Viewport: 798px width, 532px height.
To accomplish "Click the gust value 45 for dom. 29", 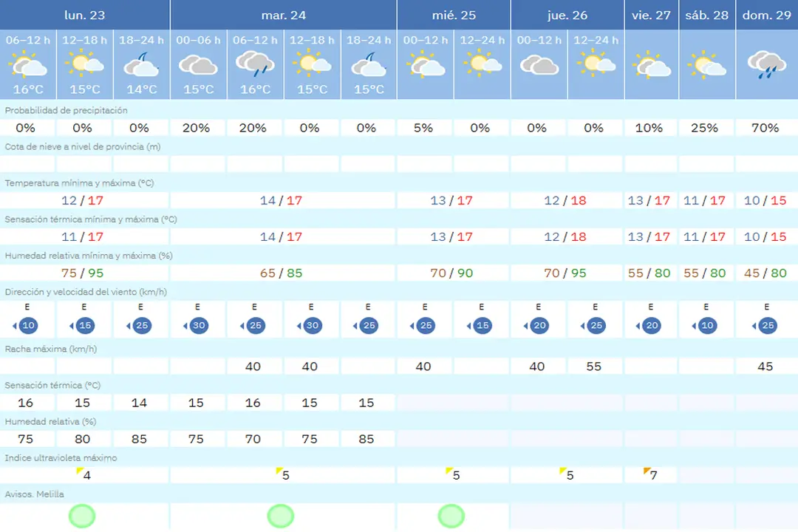I will [765, 366].
